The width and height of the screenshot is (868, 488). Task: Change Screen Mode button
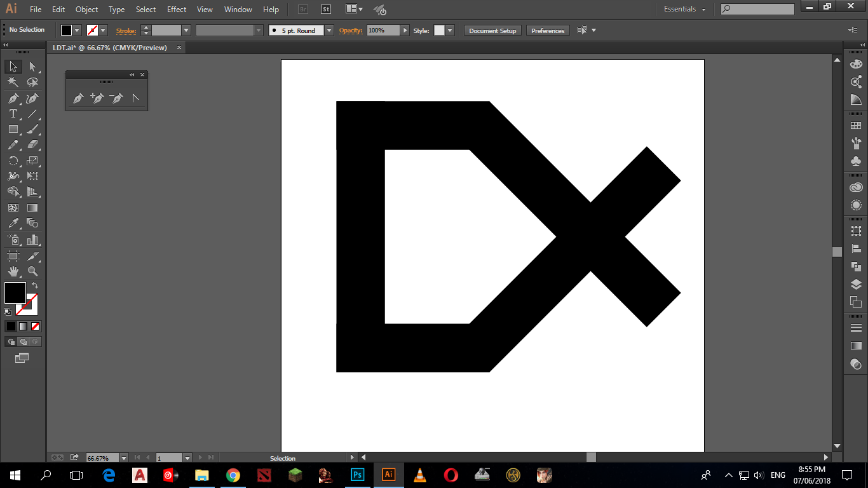tap(22, 358)
